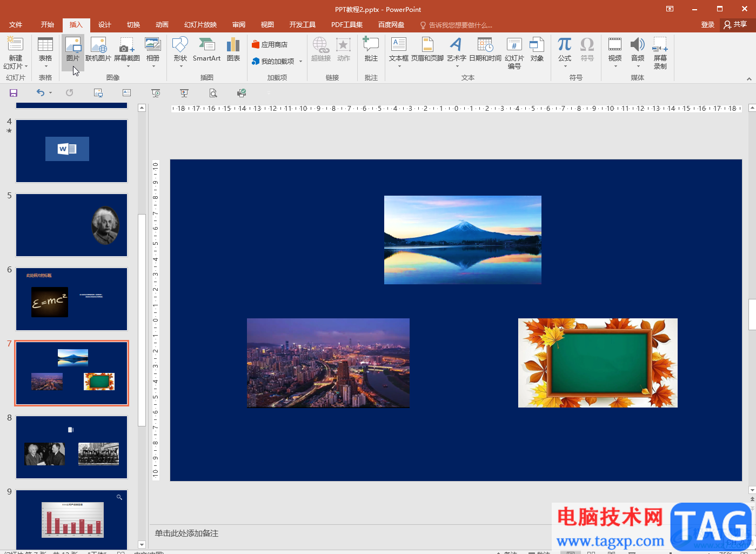Switch to the 视图 View tab
Viewport: 756px width, 554px height.
(267, 25)
